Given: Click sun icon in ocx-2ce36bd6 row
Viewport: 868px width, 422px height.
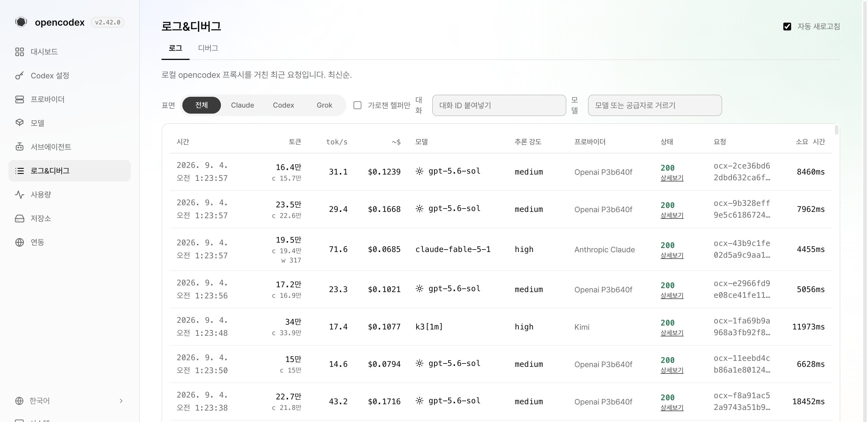Looking at the screenshot, I should (x=420, y=171).
